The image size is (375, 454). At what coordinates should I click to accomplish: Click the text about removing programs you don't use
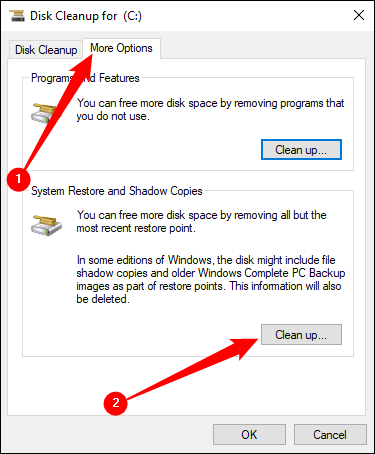click(210, 109)
